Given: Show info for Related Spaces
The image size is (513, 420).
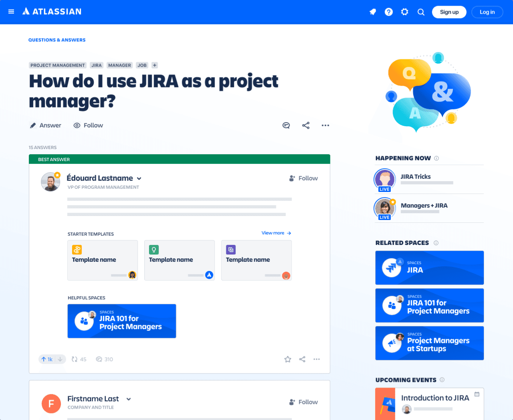Looking at the screenshot, I should (x=436, y=243).
